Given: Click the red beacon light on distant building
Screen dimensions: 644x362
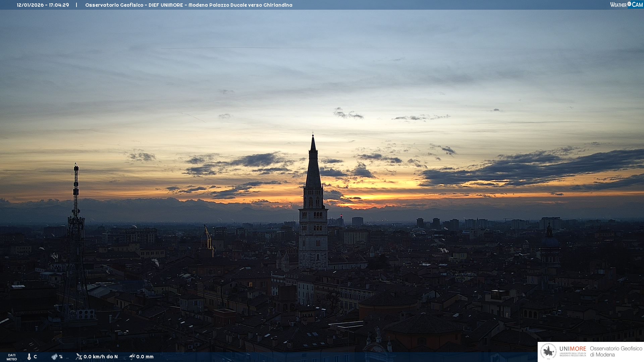Looking at the screenshot, I should point(341,215).
